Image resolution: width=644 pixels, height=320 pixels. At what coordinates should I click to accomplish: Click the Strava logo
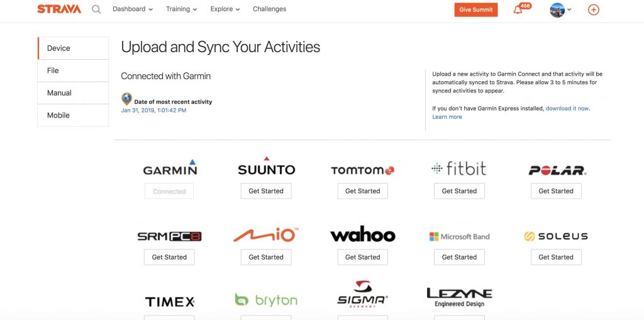click(x=59, y=9)
